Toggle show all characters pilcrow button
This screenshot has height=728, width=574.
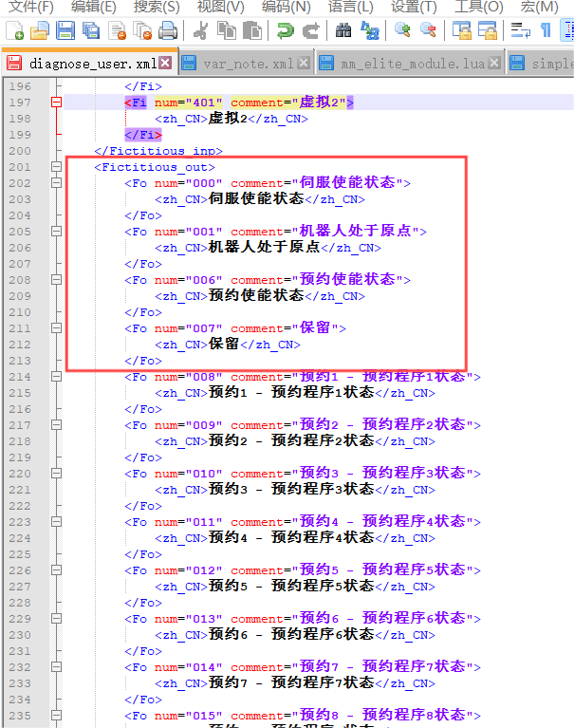click(546, 31)
